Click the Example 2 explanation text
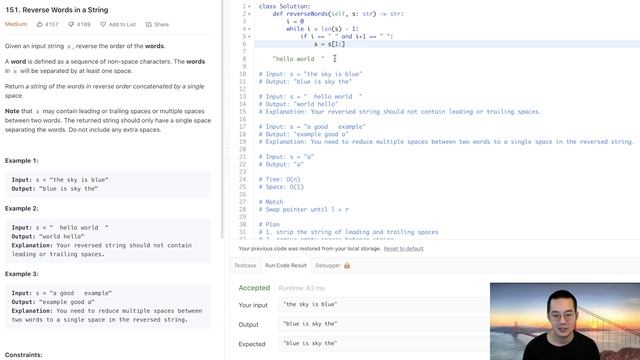This screenshot has width=640, height=360. coord(102,250)
